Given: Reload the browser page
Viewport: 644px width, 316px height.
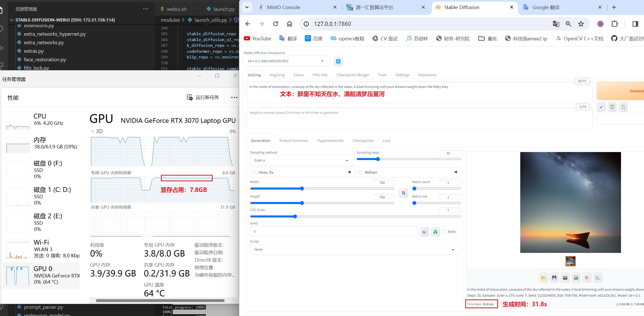Looking at the screenshot, I should pos(276,24).
